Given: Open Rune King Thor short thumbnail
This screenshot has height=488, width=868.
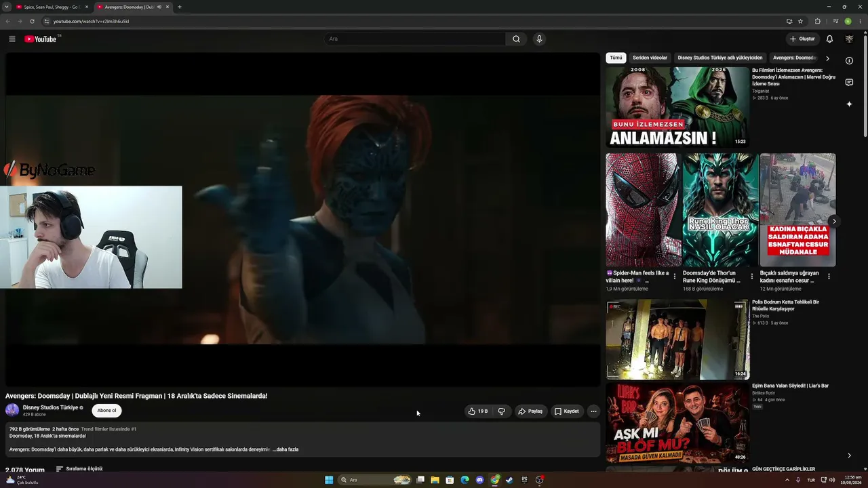Looking at the screenshot, I should pyautogui.click(x=720, y=210).
